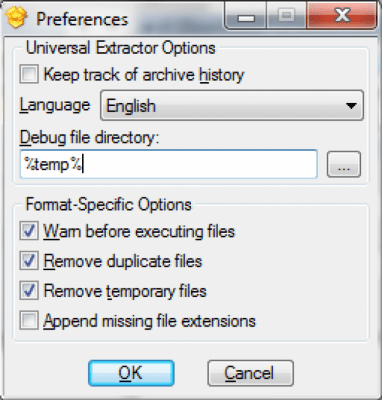The width and height of the screenshot is (382, 400).
Task: Confirm settings with the OK button
Action: (131, 373)
